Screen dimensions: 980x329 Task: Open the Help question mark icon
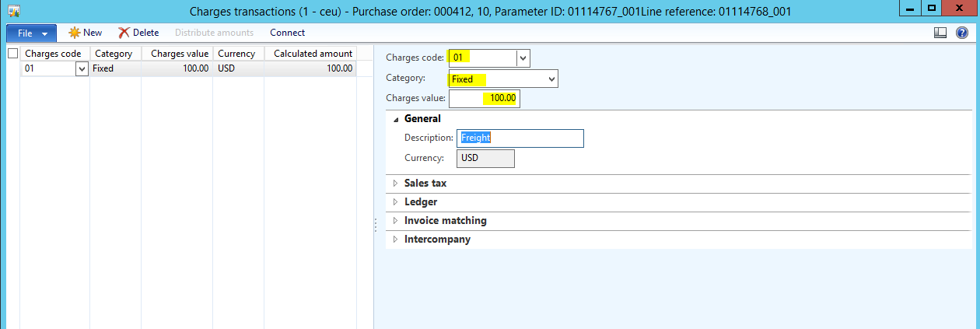961,33
